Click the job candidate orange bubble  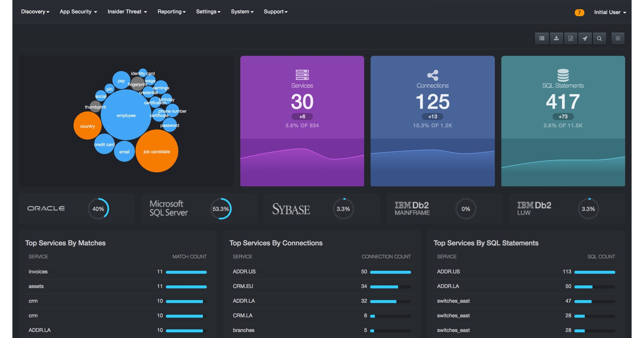157,151
